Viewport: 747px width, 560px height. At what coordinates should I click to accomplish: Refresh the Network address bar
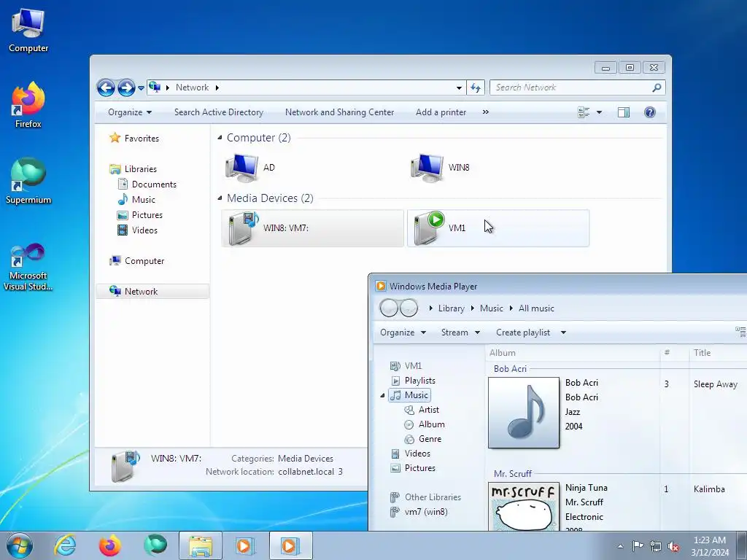click(476, 87)
